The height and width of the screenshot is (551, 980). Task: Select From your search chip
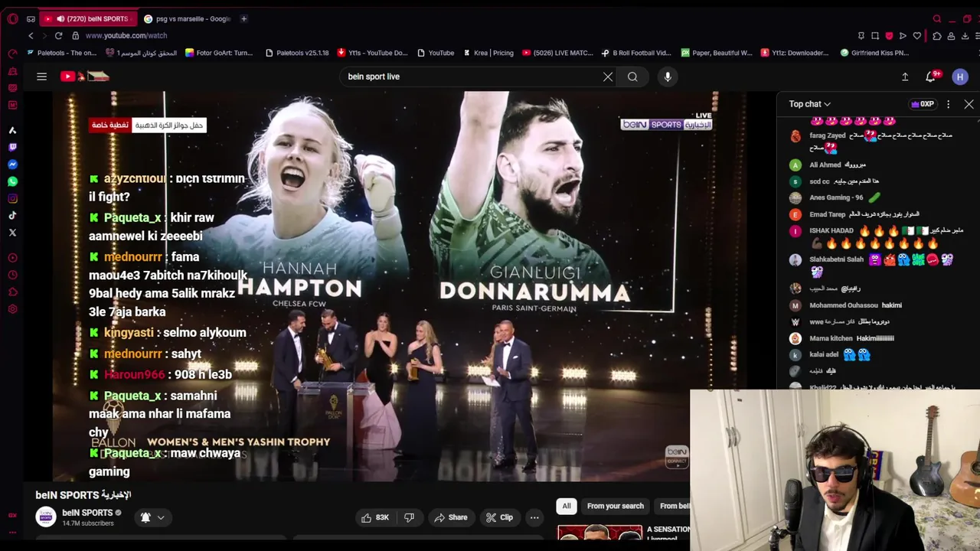pyautogui.click(x=616, y=506)
